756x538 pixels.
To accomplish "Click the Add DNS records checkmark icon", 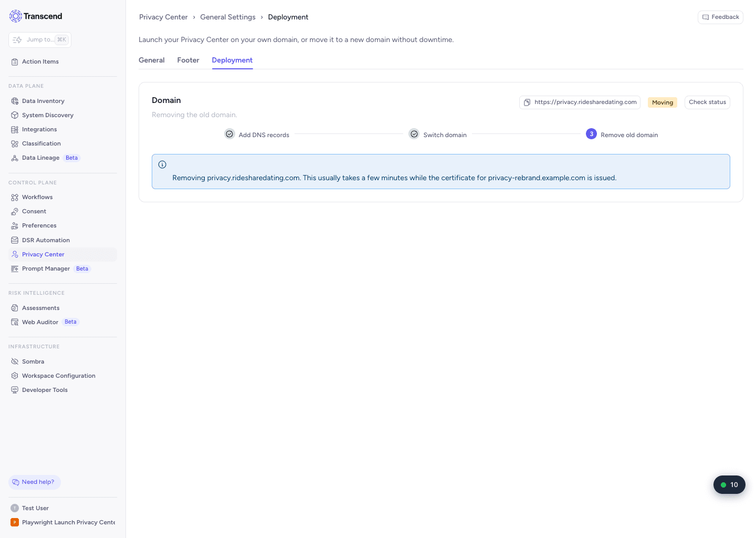I will tap(229, 134).
